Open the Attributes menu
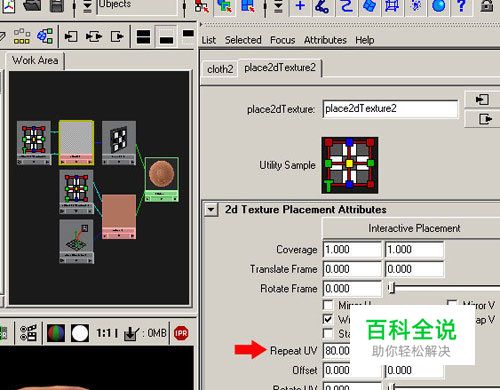The width and height of the screenshot is (500, 390). pyautogui.click(x=325, y=40)
